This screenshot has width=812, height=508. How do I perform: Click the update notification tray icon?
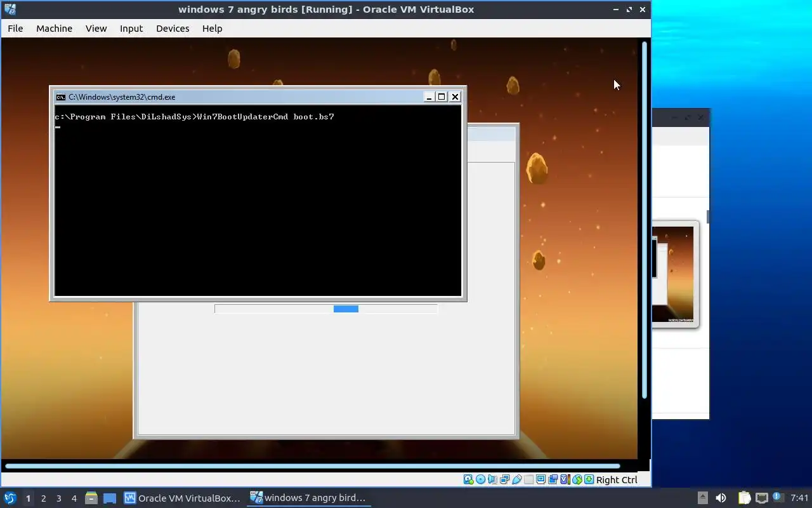pyautogui.click(x=778, y=497)
